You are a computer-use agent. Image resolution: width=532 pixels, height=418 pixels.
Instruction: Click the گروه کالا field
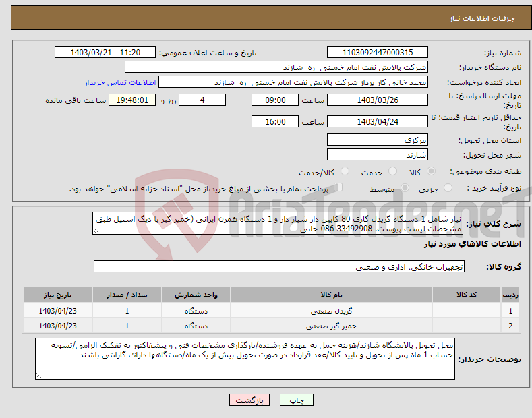279,267
